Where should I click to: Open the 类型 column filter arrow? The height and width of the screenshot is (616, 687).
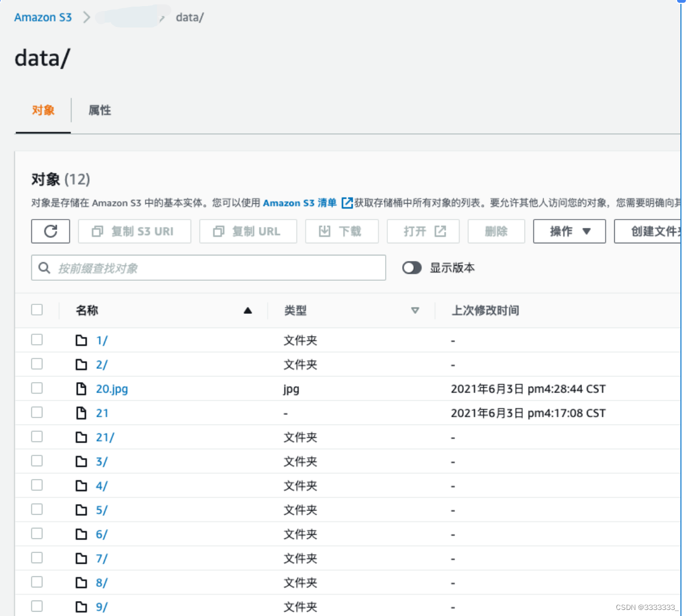pos(416,310)
